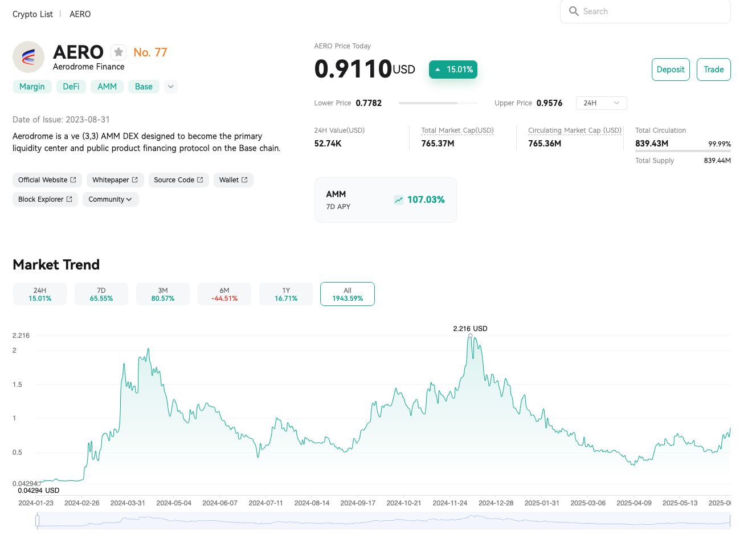Toggle the favorite star next to AERO
The width and height of the screenshot is (756, 547).
click(118, 52)
